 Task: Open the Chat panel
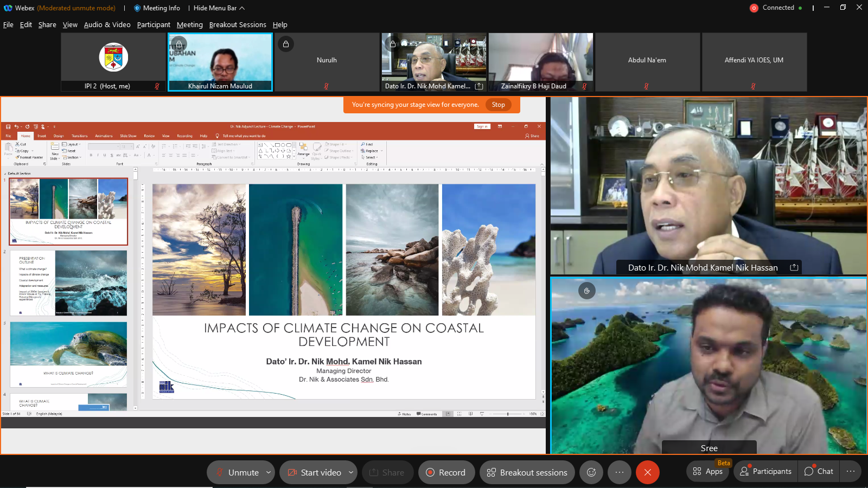pyautogui.click(x=819, y=471)
